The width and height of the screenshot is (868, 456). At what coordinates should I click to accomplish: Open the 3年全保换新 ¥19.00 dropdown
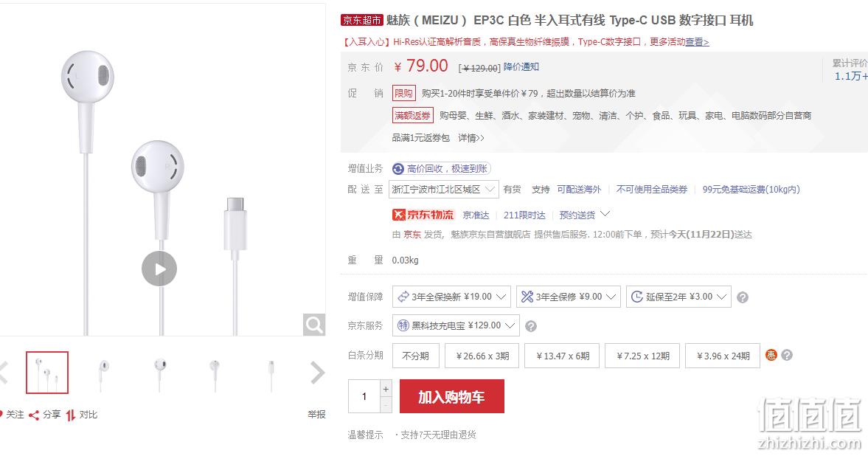tap(451, 297)
